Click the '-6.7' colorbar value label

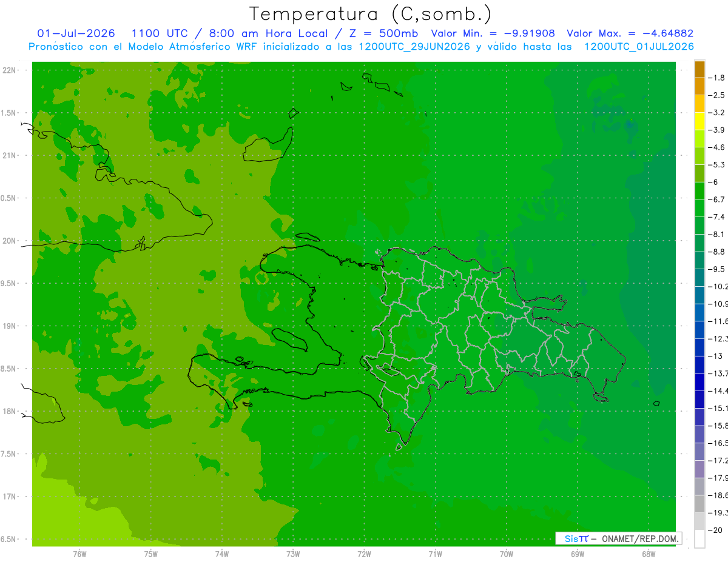(716, 199)
